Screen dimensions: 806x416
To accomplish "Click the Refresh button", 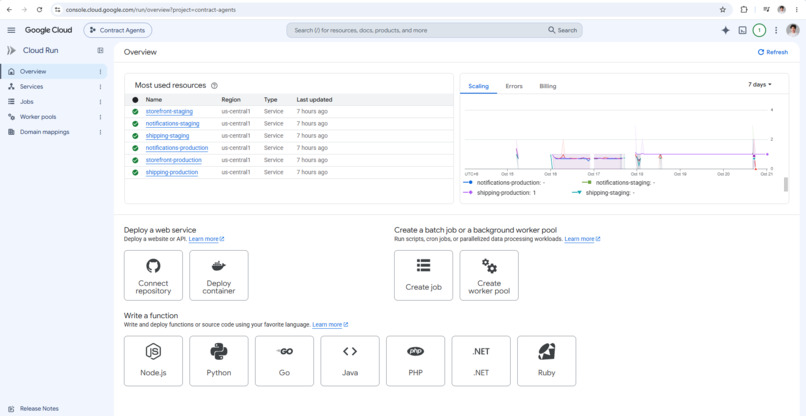I will 773,52.
